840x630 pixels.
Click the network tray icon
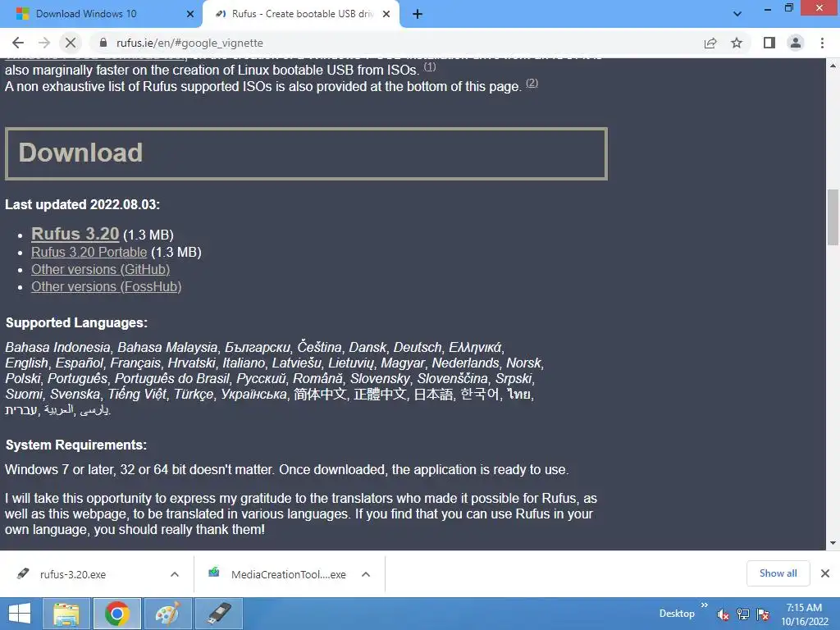point(743,614)
